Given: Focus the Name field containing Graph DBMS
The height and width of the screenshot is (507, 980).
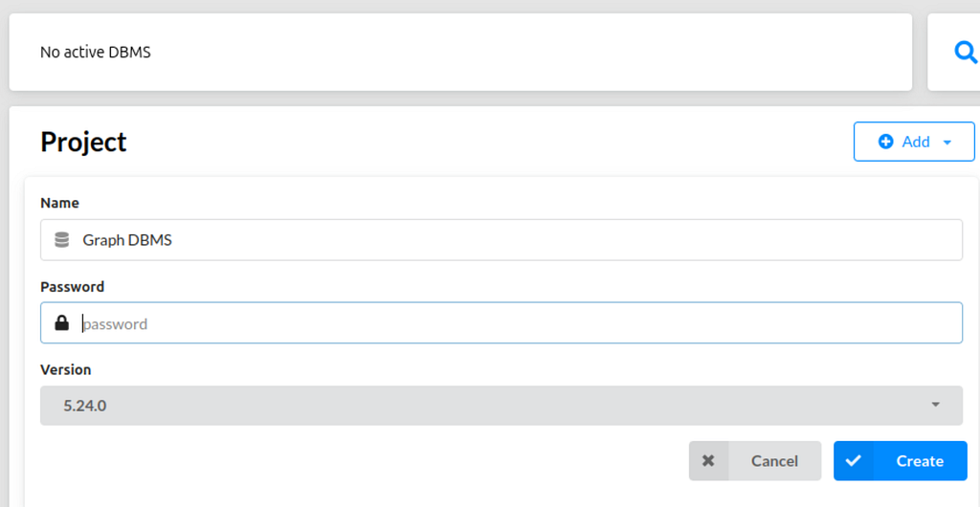Looking at the screenshot, I should (501, 240).
